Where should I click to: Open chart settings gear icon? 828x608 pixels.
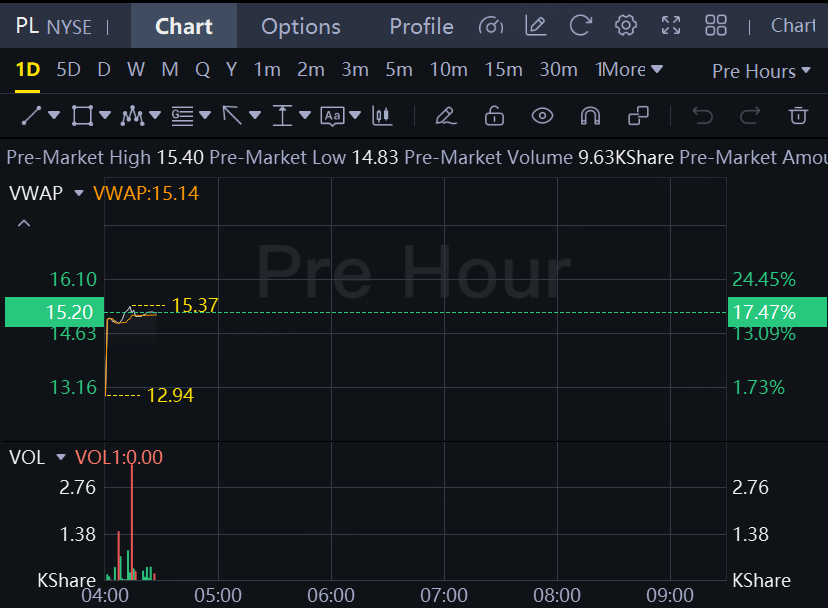click(626, 26)
